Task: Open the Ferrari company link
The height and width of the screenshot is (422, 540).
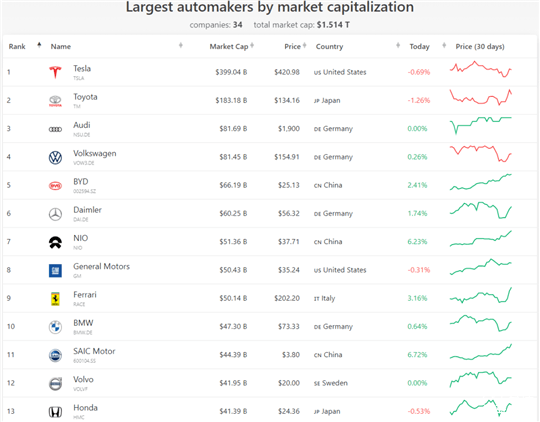Action: point(85,295)
